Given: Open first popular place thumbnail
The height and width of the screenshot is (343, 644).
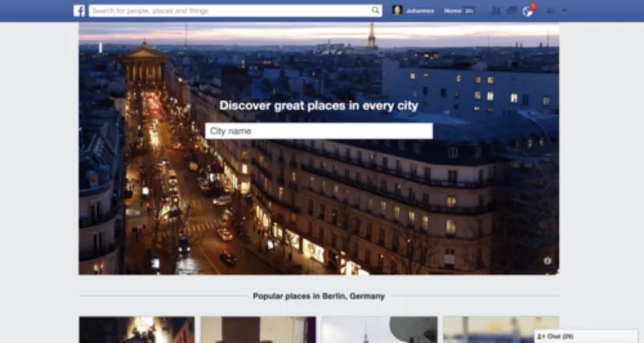Looking at the screenshot, I should point(137,329).
